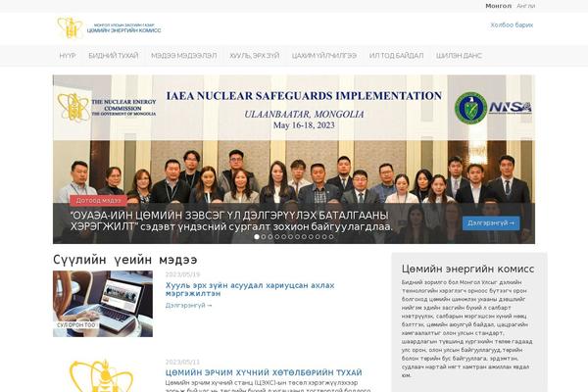The image size is (588, 392).
Task: Select the second carousel indicator dot
Action: [x=264, y=237]
